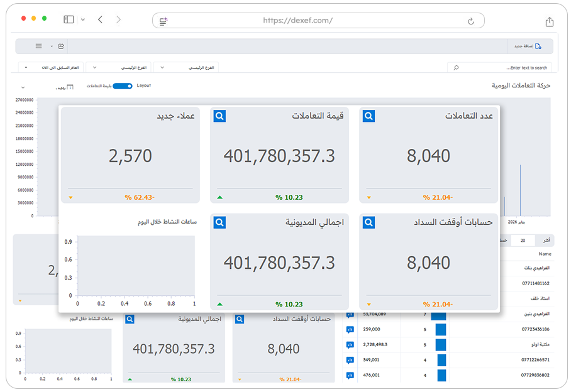Click the popup عدد التعاملات value 8,040
Screen dimensions: 571x392
point(428,156)
